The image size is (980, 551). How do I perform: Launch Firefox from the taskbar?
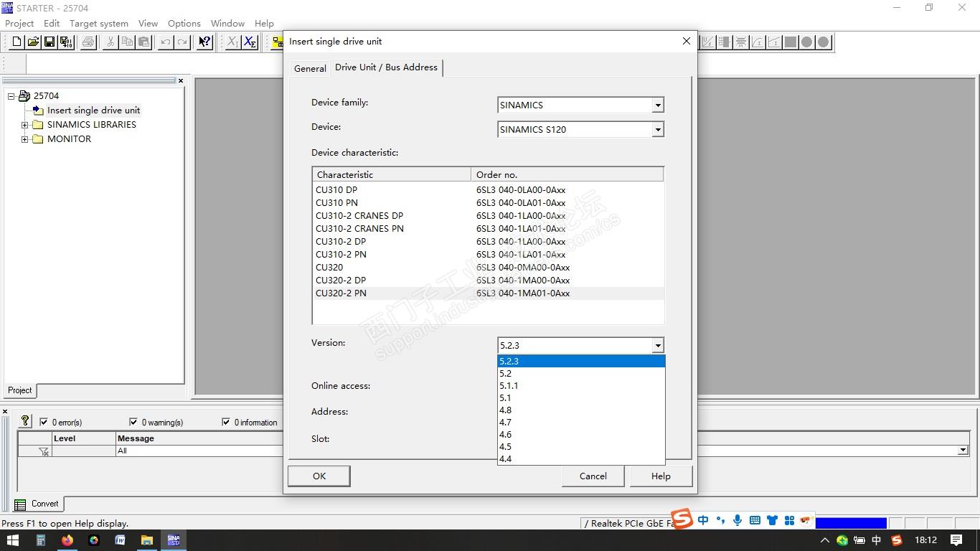tap(67, 540)
